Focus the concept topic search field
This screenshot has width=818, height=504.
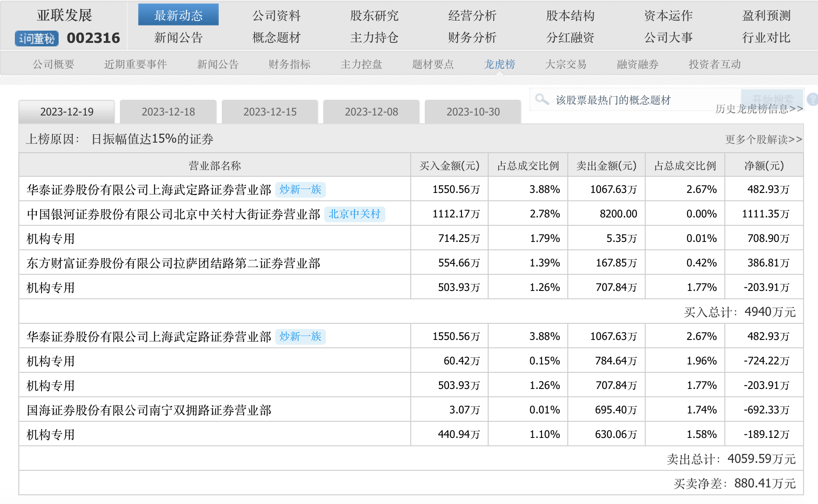tap(634, 100)
